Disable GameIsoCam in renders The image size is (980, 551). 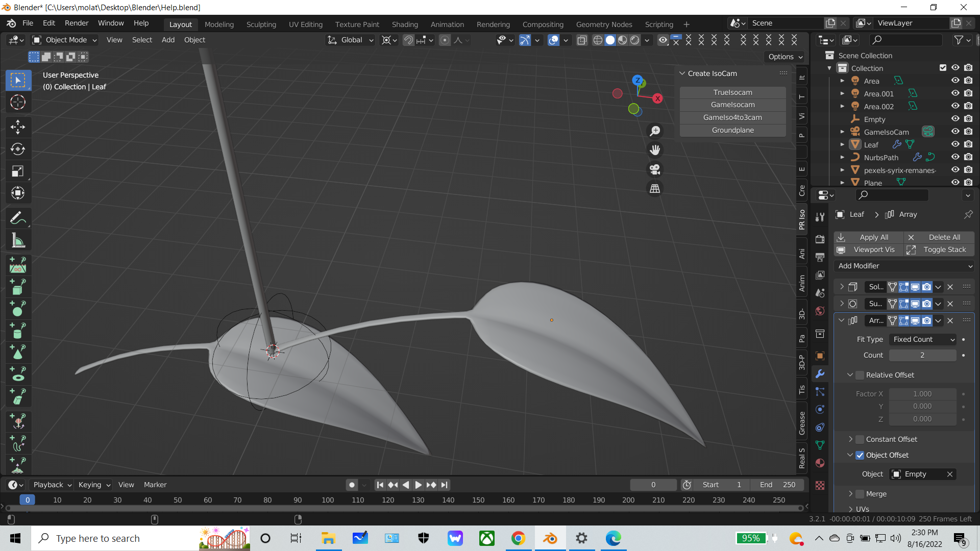[968, 132]
